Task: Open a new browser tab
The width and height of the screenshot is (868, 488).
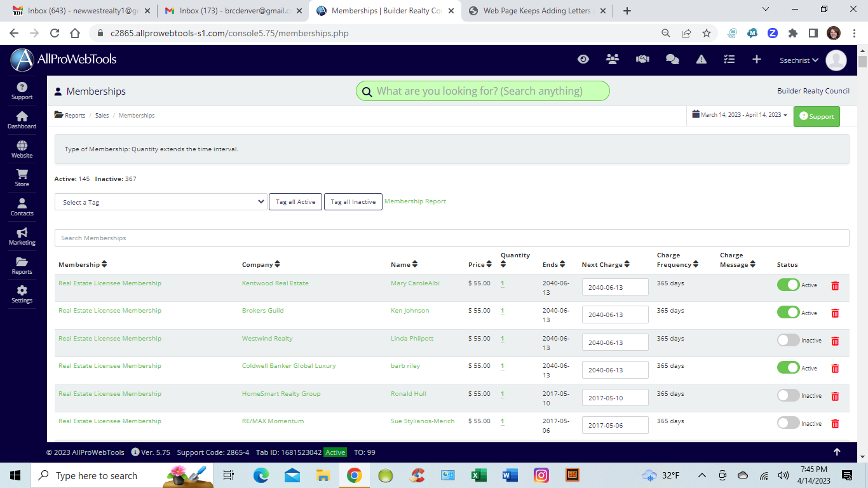Action: (627, 11)
